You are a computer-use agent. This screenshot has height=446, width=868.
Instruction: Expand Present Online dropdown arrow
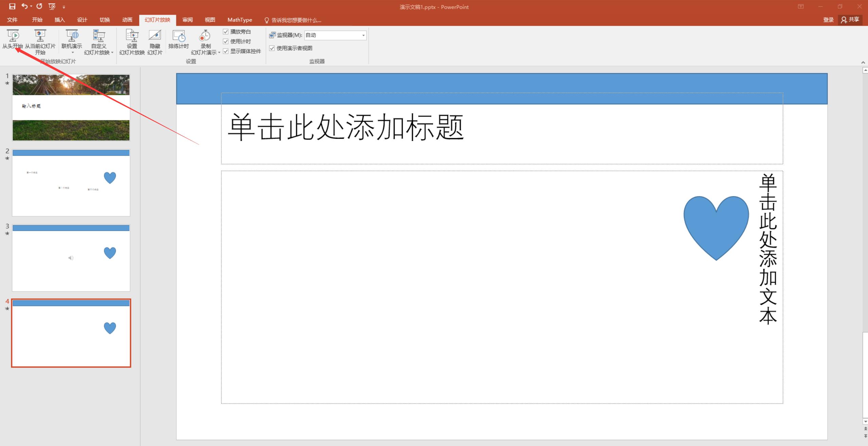[x=72, y=53]
